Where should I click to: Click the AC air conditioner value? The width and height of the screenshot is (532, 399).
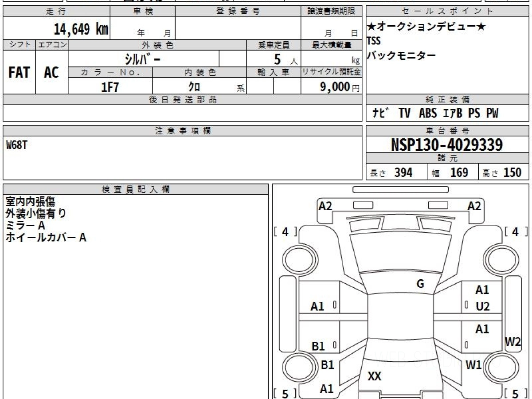point(52,72)
